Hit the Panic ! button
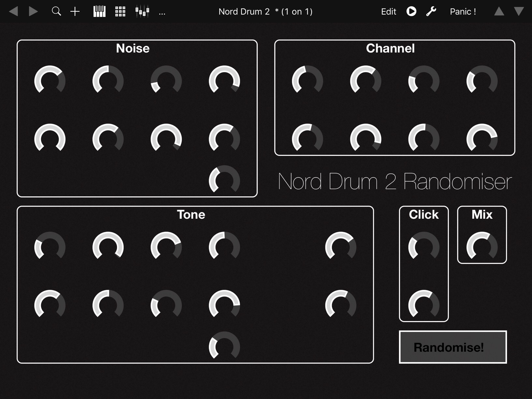 coord(463,11)
